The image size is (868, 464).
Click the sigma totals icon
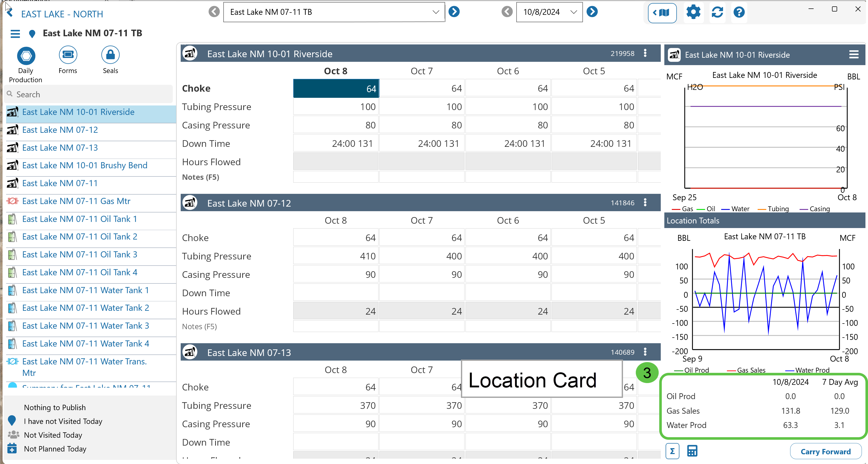coord(672,451)
